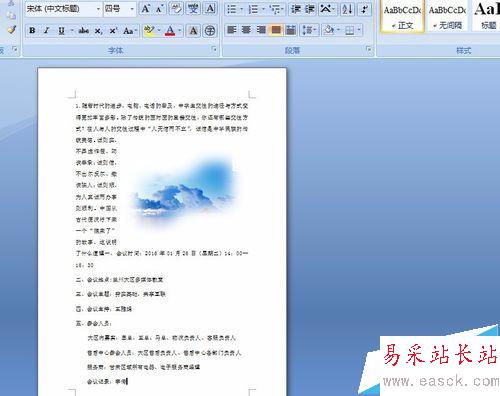Expand the shading color dropdown arrow
Viewport: 500px width, 396px height.
click(338, 30)
